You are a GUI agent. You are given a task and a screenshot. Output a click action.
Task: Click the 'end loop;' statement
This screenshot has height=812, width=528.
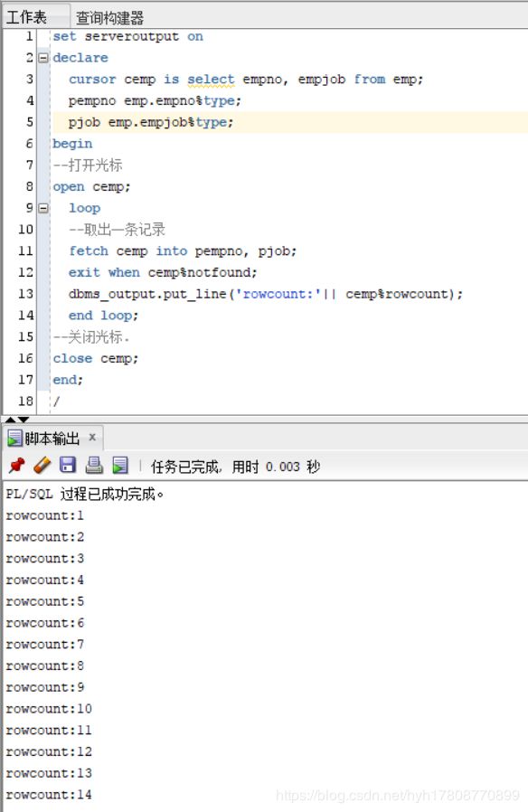point(104,316)
